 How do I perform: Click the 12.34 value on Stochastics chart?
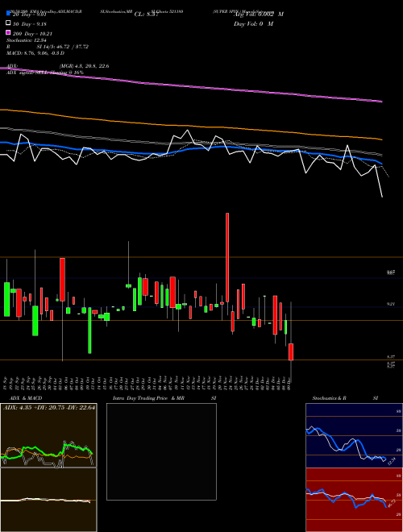391,461
